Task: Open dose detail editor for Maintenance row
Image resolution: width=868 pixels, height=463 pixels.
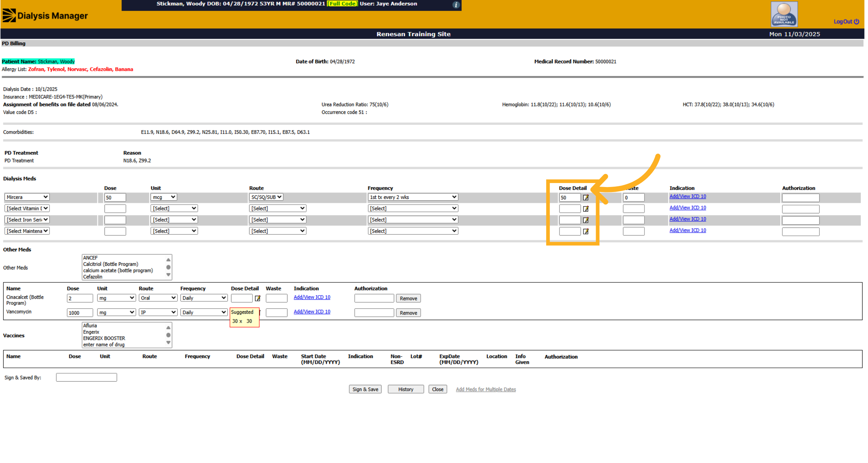Action: tap(586, 231)
